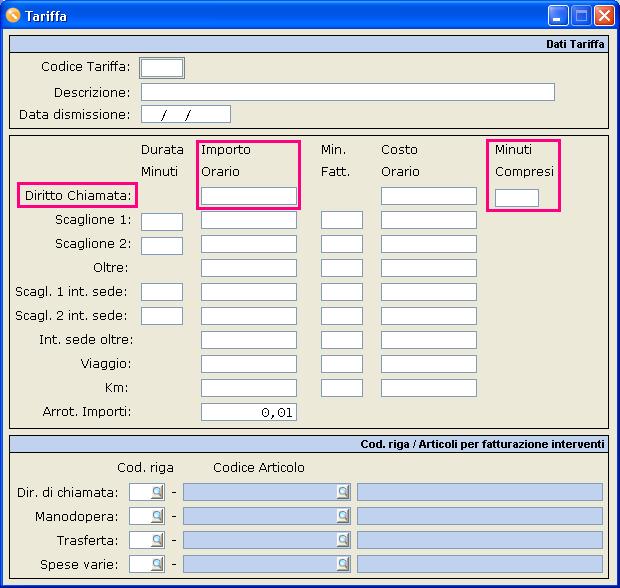Click Arrot. Importi field showing 0,01
This screenshot has width=620, height=588.
coord(249,412)
